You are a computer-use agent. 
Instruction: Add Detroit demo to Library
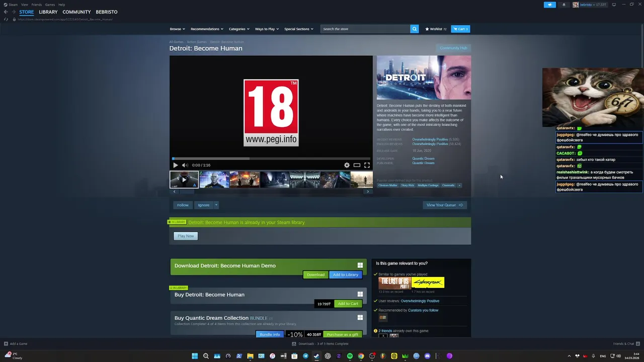pos(346,275)
